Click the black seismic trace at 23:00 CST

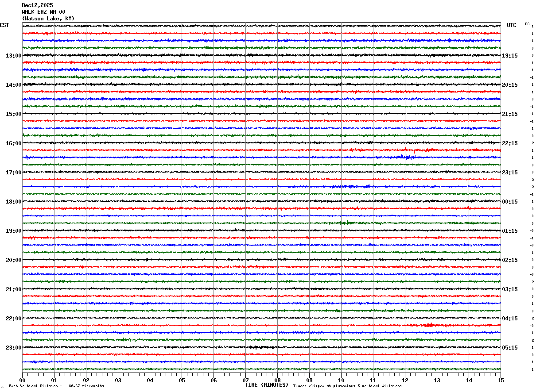coord(261,347)
